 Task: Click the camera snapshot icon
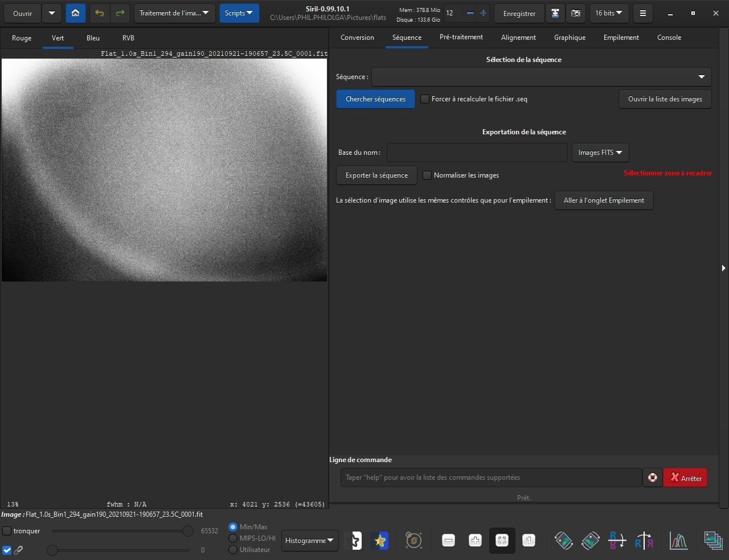[576, 13]
